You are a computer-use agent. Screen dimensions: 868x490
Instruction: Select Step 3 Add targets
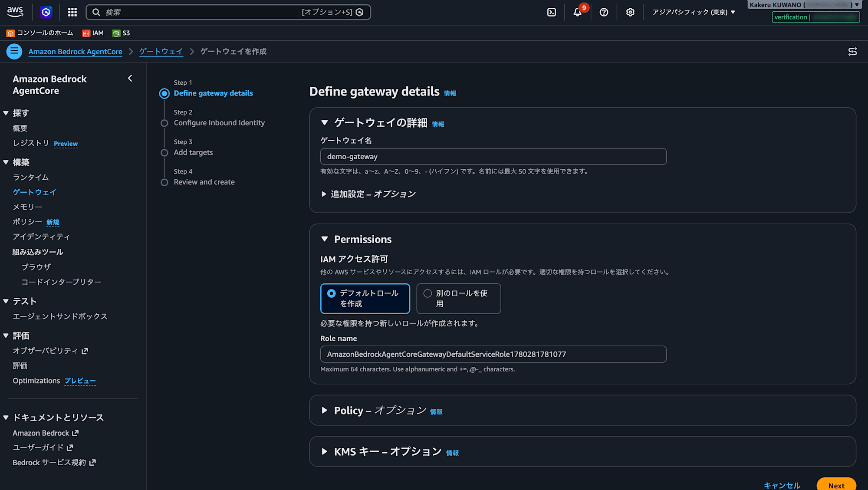click(193, 152)
